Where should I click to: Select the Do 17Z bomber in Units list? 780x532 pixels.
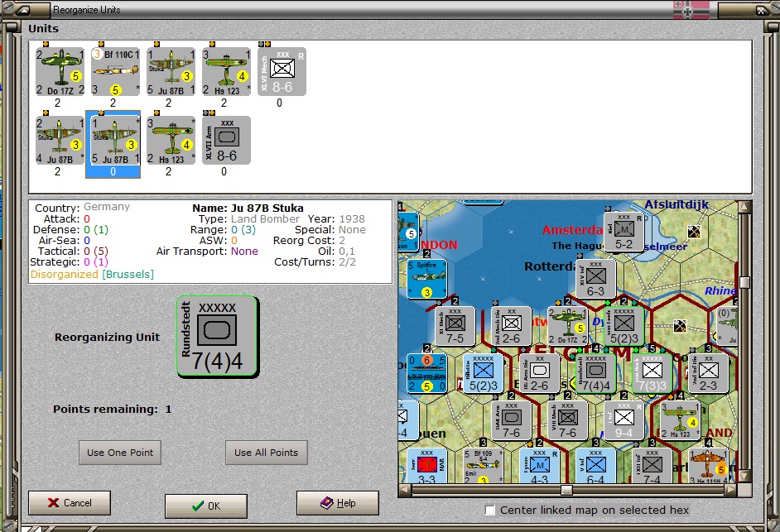click(x=60, y=72)
